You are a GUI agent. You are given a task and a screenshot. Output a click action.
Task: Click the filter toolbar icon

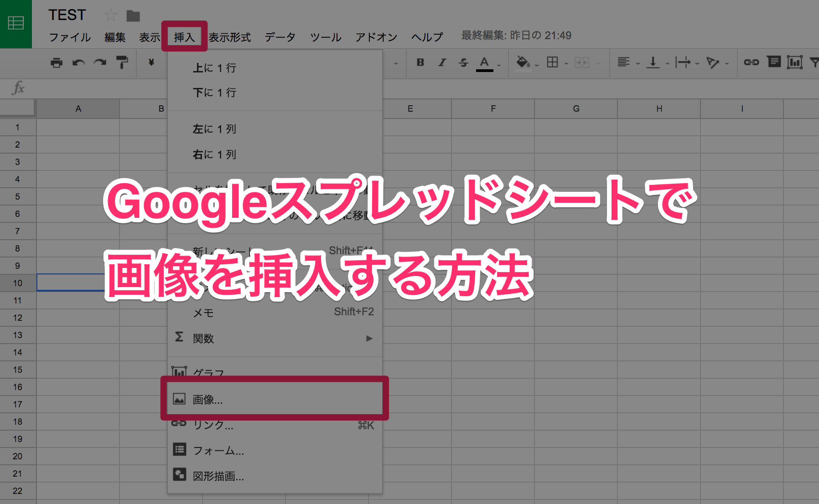[x=814, y=62]
